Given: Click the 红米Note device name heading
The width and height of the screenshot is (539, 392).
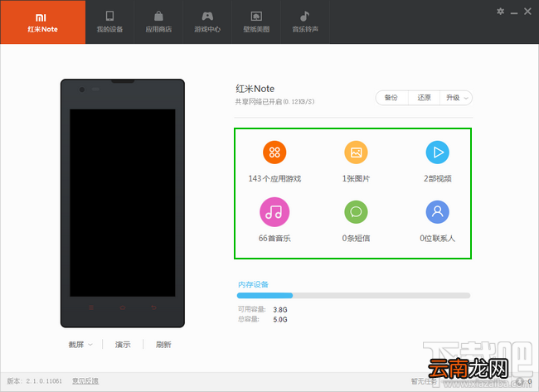Looking at the screenshot, I should (255, 89).
